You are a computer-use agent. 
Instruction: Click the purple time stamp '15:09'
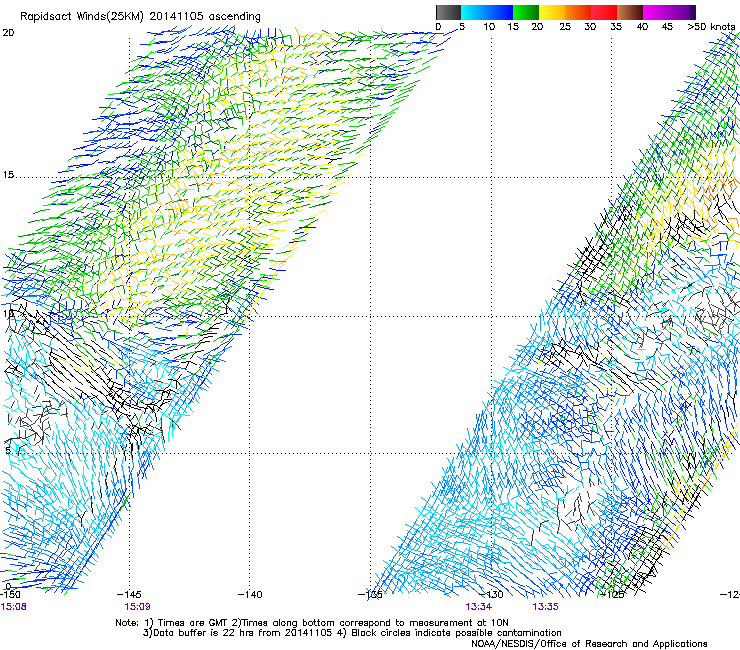point(137,607)
